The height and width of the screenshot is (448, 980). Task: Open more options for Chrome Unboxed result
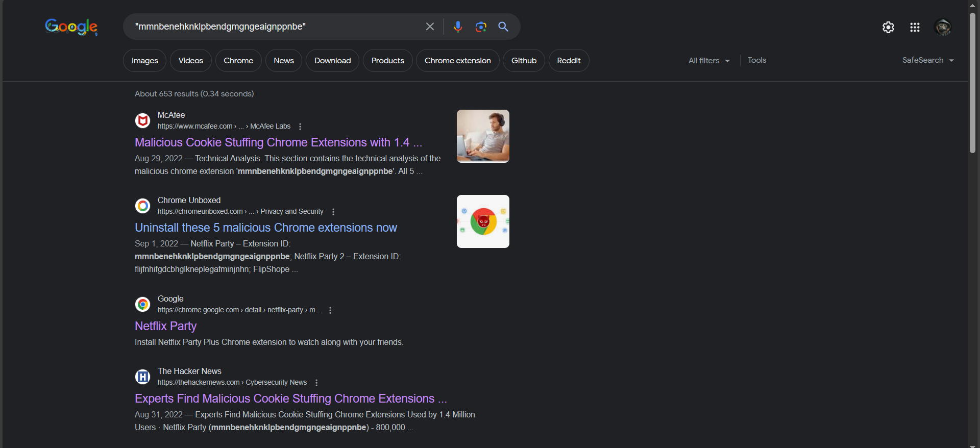click(333, 212)
